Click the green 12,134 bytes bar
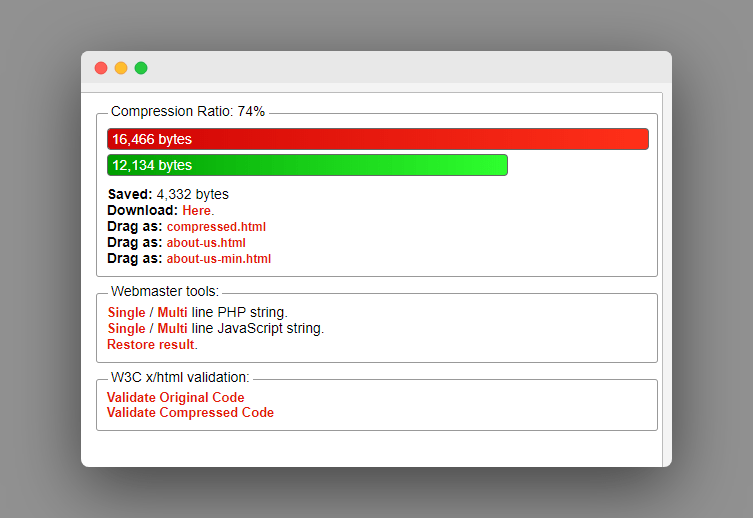The width and height of the screenshot is (753, 518). 307,165
